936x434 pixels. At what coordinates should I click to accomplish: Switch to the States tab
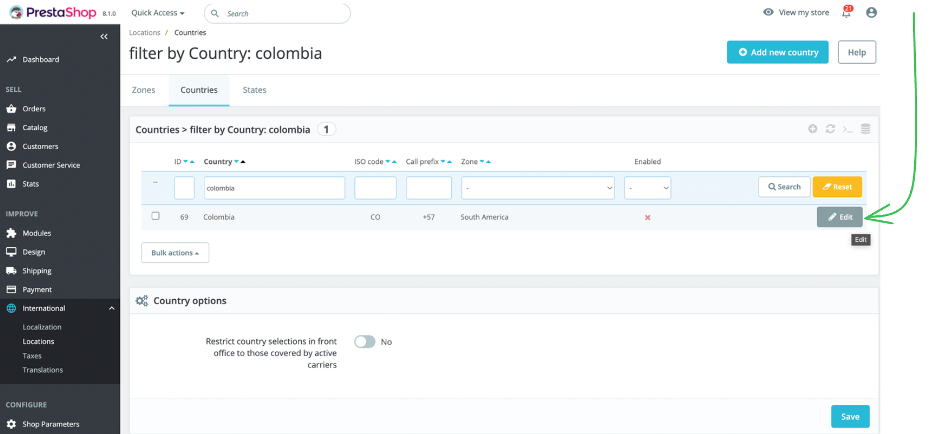point(254,90)
